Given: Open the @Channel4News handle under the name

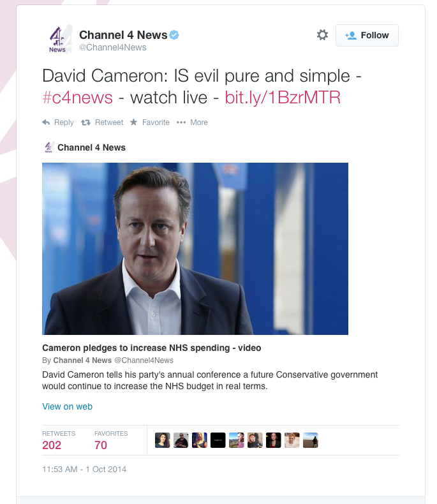Looking at the screenshot, I should [x=113, y=47].
